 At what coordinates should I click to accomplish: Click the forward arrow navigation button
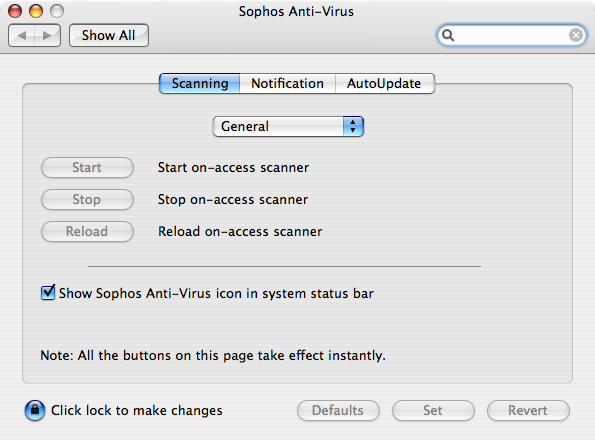coord(47,36)
